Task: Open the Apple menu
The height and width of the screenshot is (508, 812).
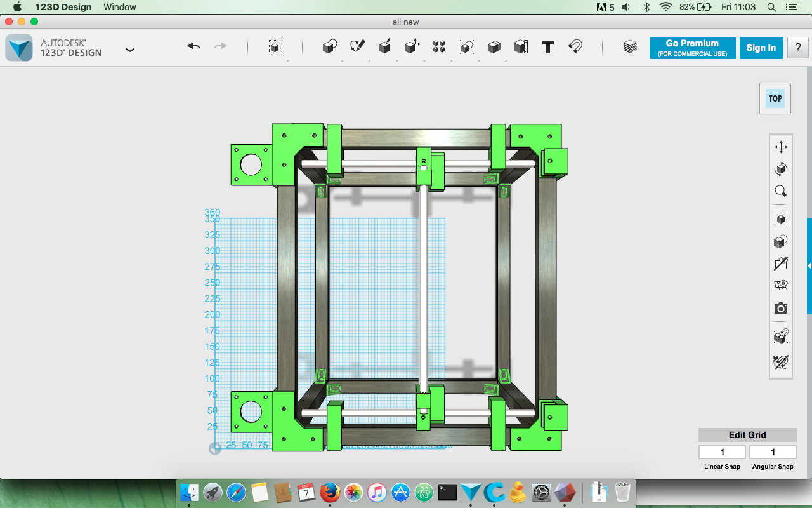Action: click(x=17, y=7)
